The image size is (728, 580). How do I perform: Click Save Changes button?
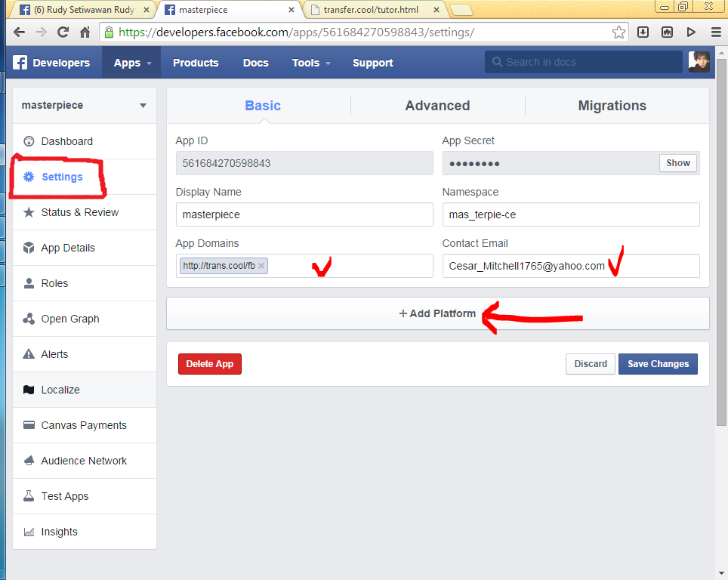coord(658,363)
